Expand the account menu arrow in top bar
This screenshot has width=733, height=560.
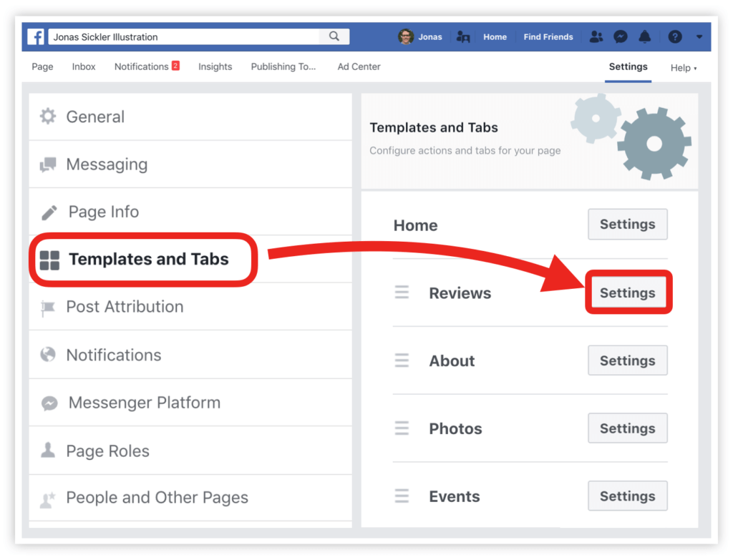pyautogui.click(x=699, y=37)
